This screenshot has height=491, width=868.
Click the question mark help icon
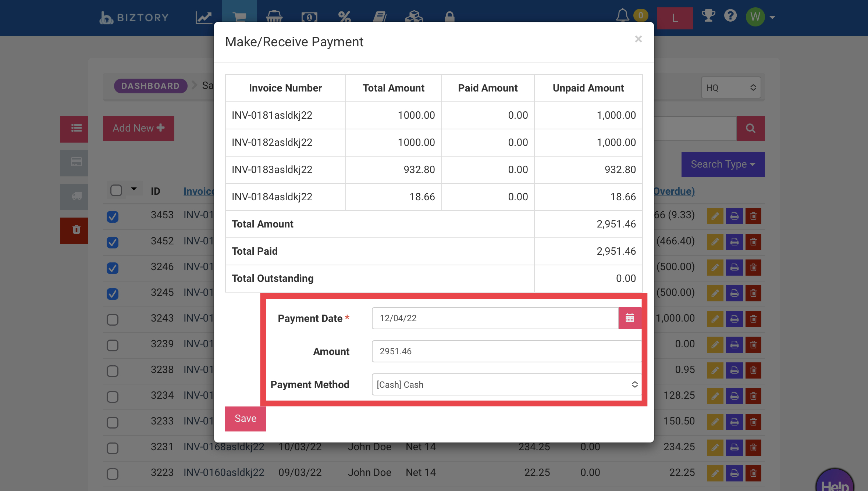pos(730,16)
